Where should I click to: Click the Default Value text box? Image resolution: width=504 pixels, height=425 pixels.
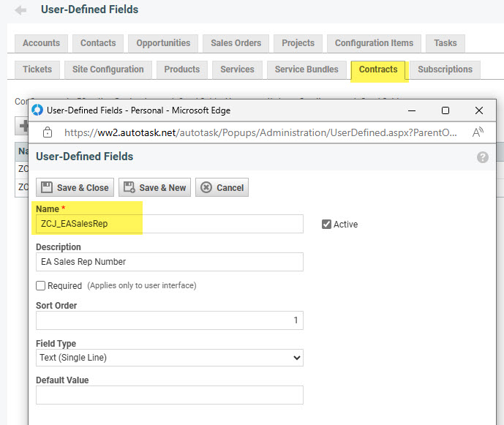(169, 395)
